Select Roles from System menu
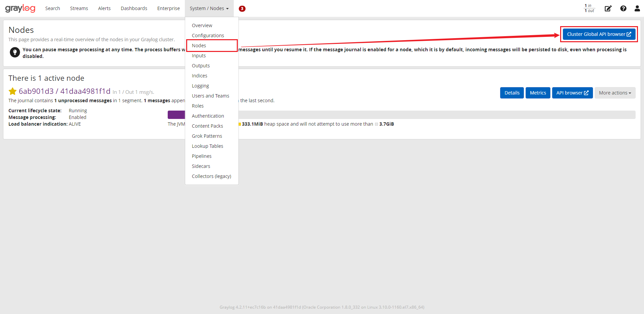This screenshot has width=644, height=314. (x=212, y=106)
